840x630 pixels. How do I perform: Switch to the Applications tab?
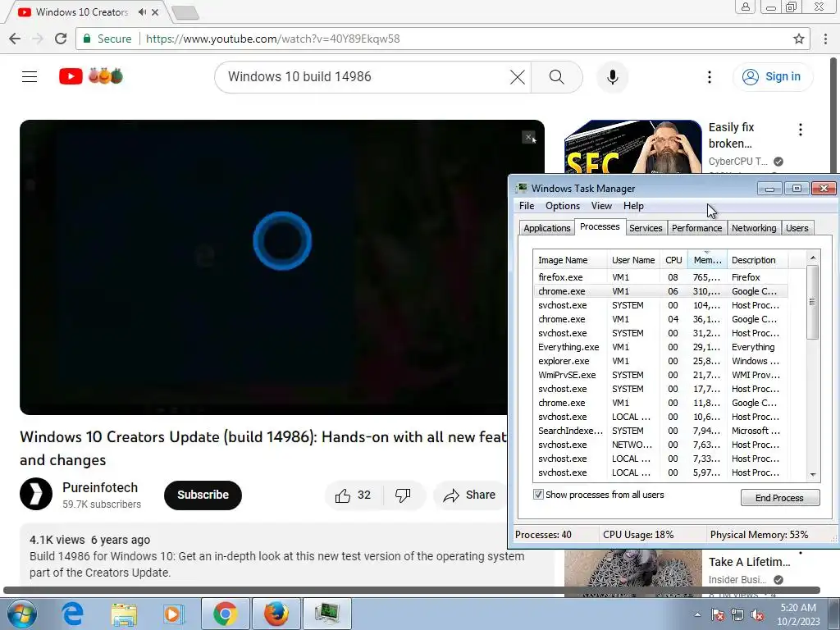coord(547,228)
